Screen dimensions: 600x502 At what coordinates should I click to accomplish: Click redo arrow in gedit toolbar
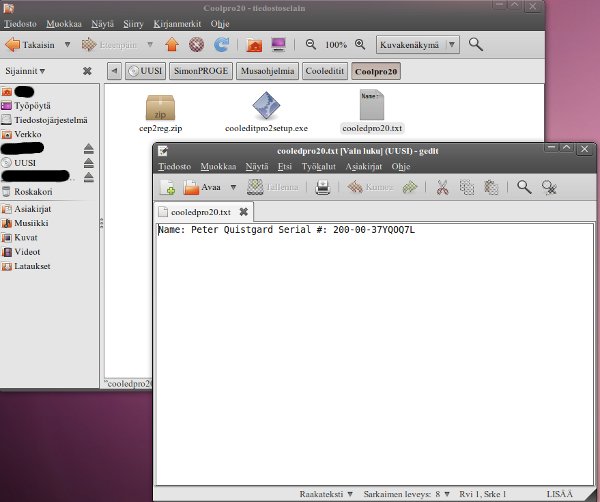coord(409,187)
